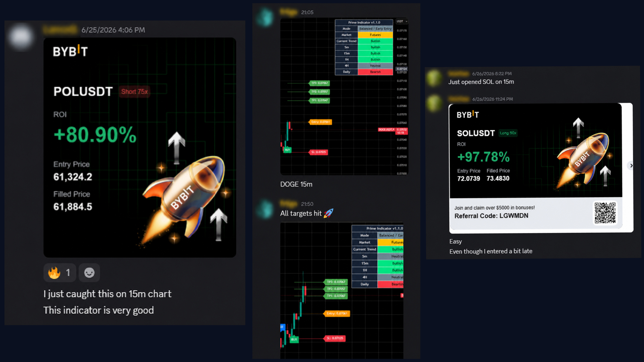The width and height of the screenshot is (644, 362).
Task: Click the avatar beside Just opened SOL message
Action: (434, 78)
